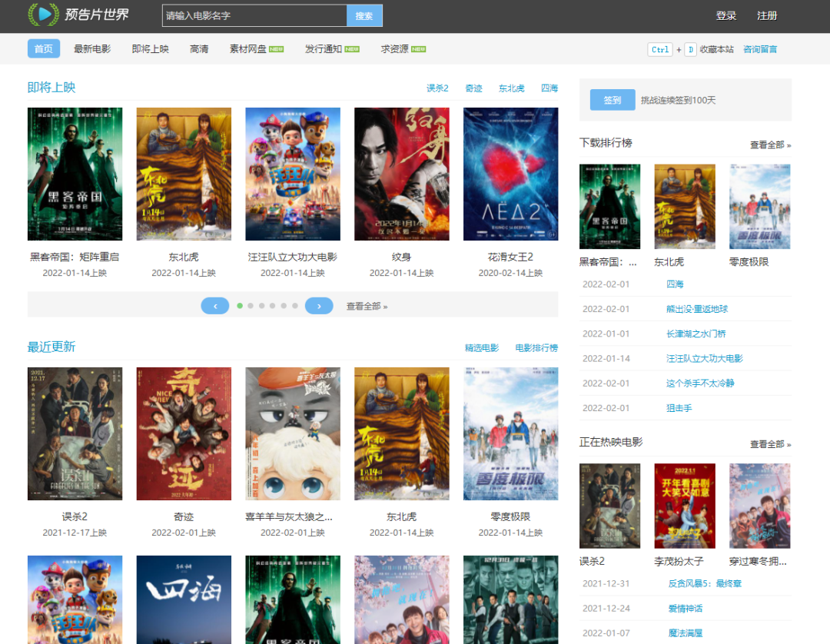The image size is (830, 644).
Task: Open the 注册 register link
Action: tap(766, 16)
